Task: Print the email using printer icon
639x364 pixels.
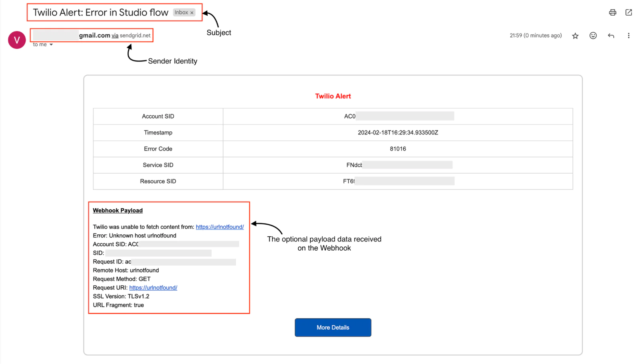Action: [612, 12]
